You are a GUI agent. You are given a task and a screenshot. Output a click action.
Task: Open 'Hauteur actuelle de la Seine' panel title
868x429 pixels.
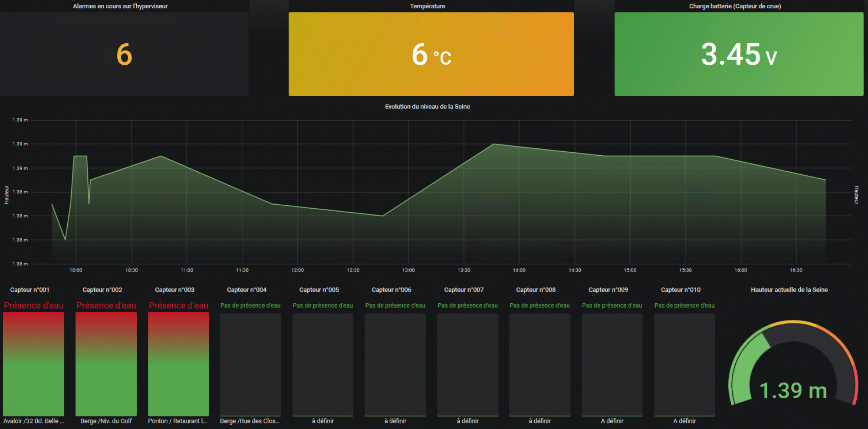point(789,290)
